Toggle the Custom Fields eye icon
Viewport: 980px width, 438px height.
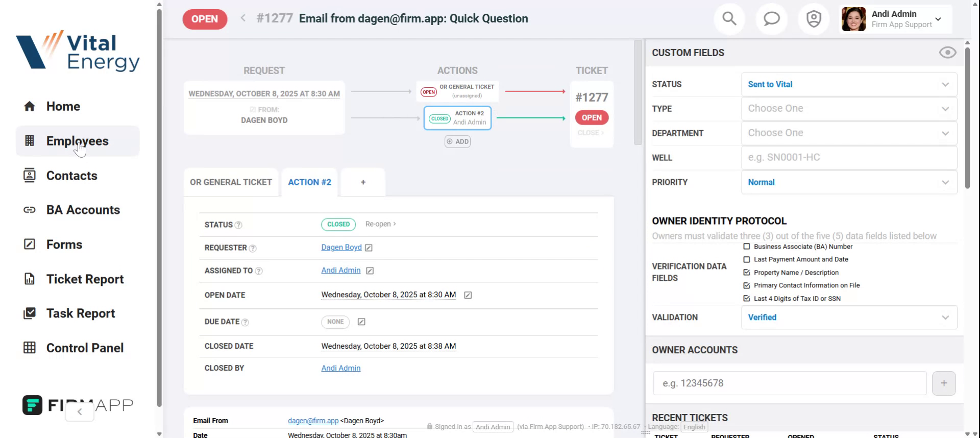[x=947, y=53]
